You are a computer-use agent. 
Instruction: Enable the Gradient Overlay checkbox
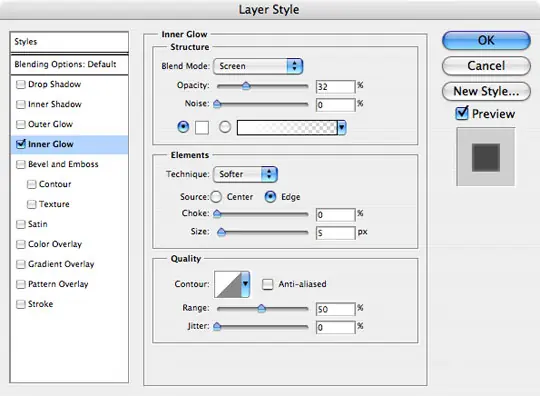pos(21,264)
